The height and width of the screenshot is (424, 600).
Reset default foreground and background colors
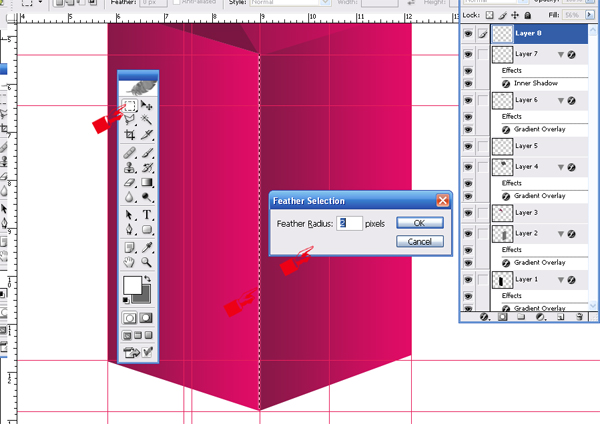pos(126,300)
